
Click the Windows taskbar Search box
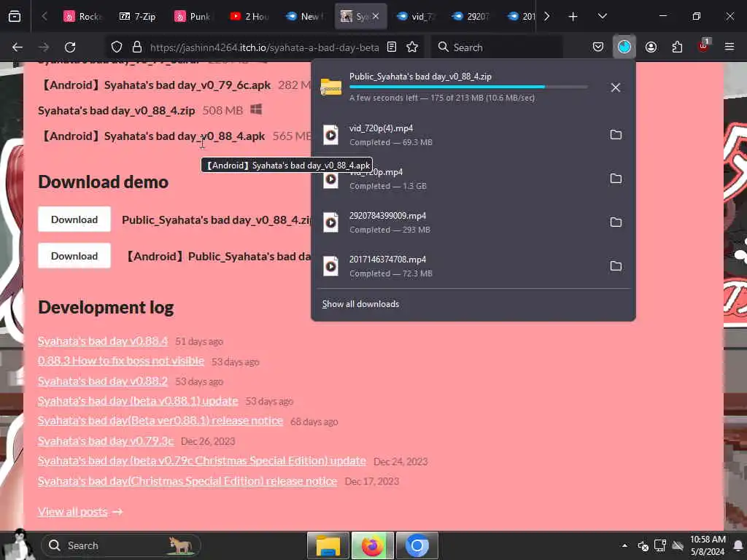pyautogui.click(x=121, y=545)
